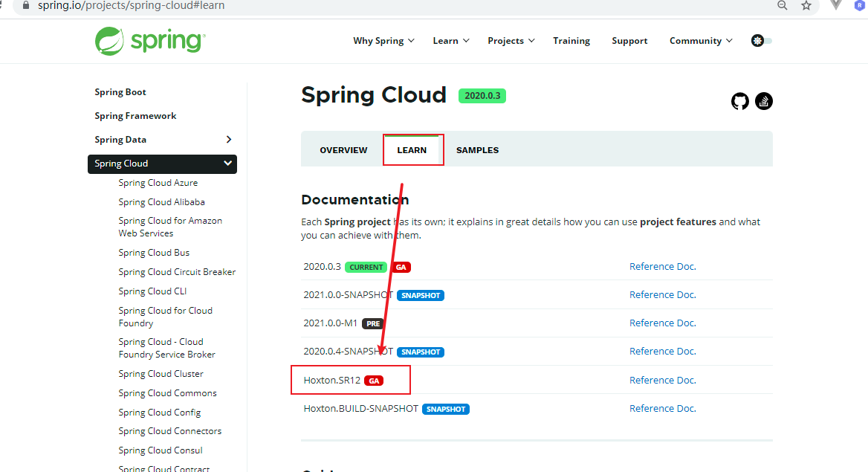Screen dimensions: 868x472
Task: Expand the Spring Data sidebar arrow
Action: [x=229, y=140]
